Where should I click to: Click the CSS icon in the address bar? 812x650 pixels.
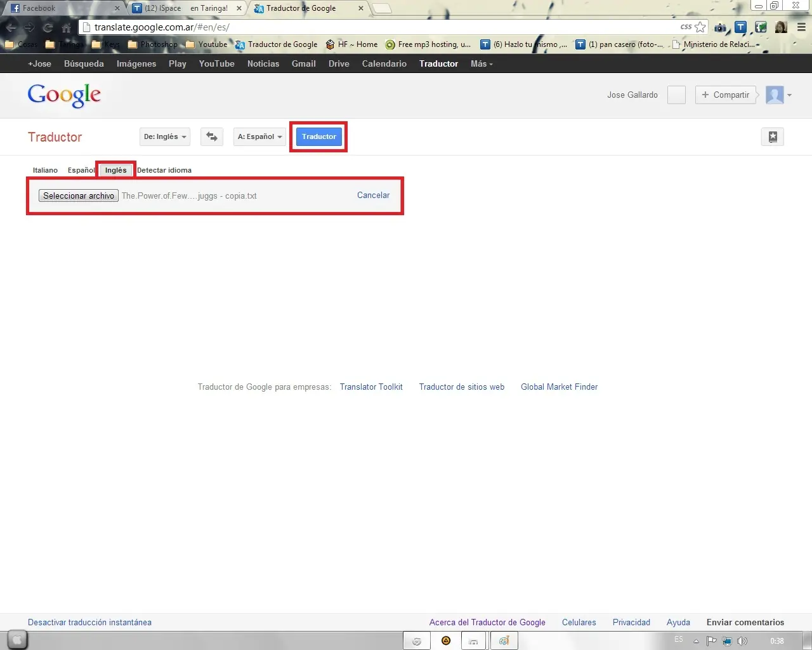coord(686,27)
